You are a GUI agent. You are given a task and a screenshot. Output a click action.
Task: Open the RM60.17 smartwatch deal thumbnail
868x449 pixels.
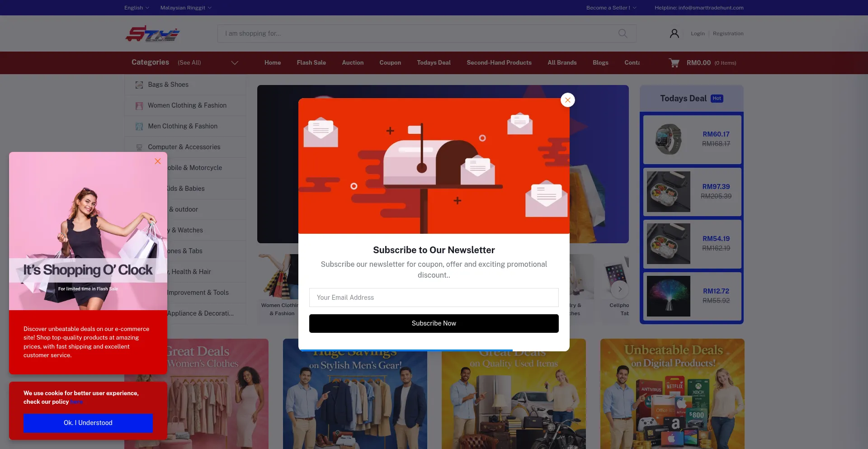click(x=668, y=139)
